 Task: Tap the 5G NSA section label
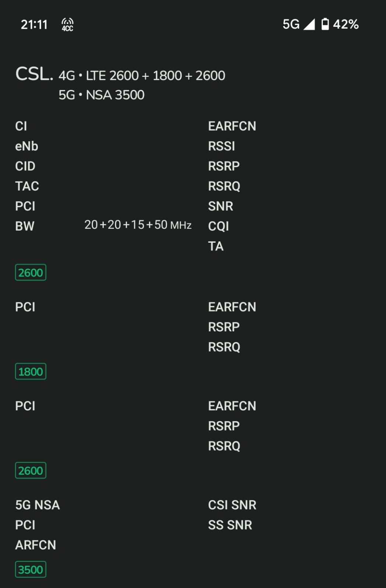pos(37,505)
